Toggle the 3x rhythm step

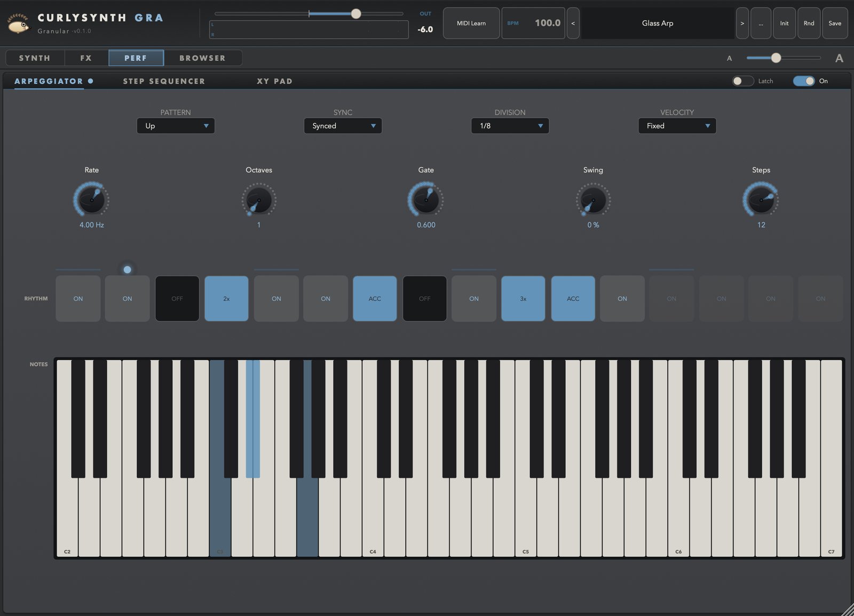(523, 299)
